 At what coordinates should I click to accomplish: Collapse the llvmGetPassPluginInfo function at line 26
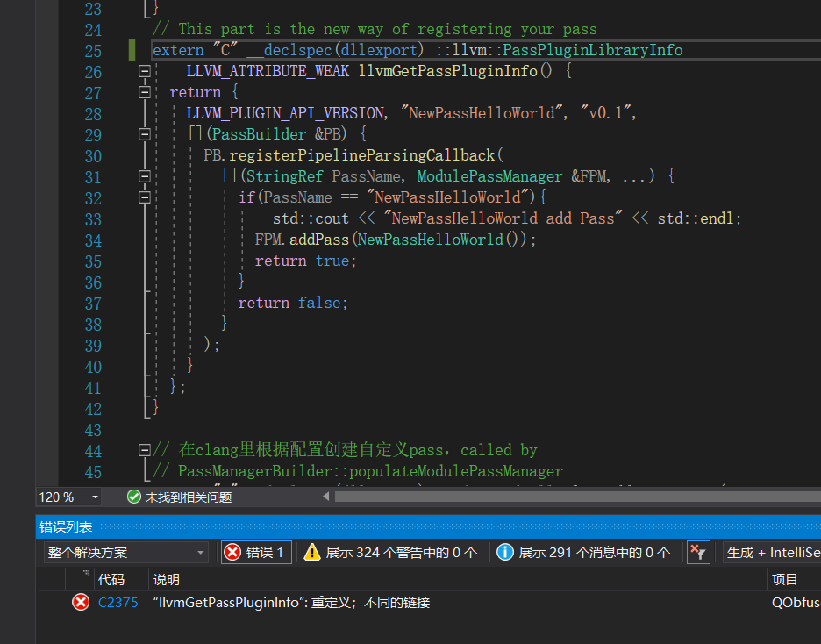click(144, 71)
